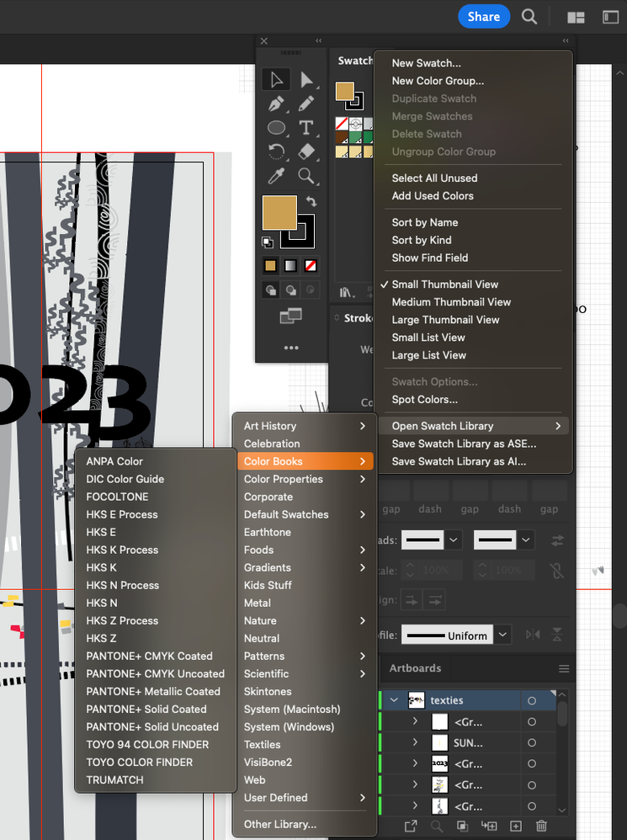The height and width of the screenshot is (840, 627).
Task: Set fill to None in toolbar
Action: (x=311, y=266)
